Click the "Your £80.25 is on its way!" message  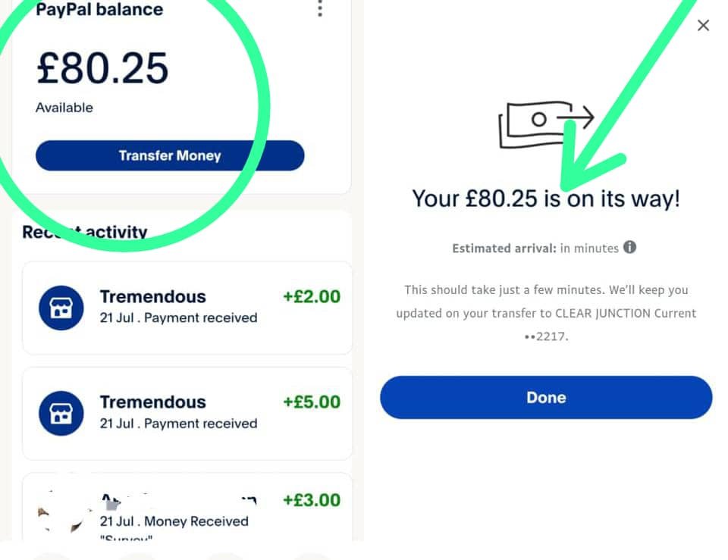tap(545, 199)
